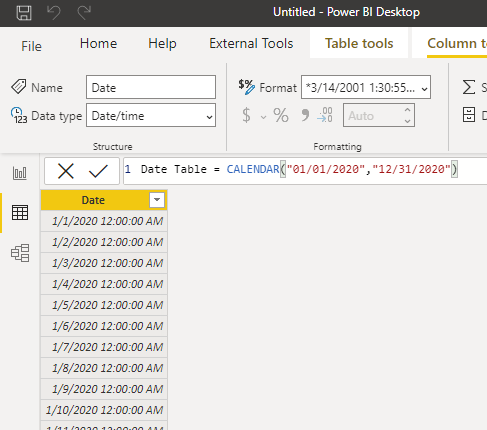The height and width of the screenshot is (430, 487).
Task: Select the 1/3/2020 12:00:00 AM cell
Action: click(x=104, y=263)
